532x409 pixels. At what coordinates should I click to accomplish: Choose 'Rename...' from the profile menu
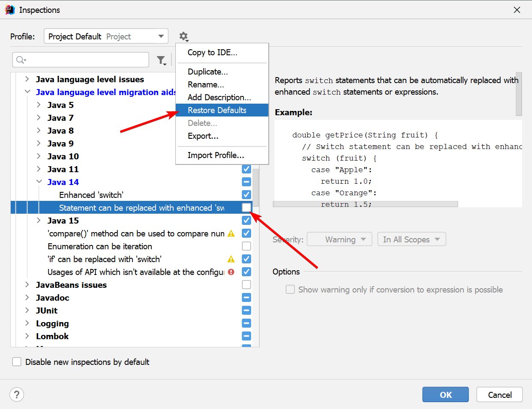pyautogui.click(x=222, y=84)
